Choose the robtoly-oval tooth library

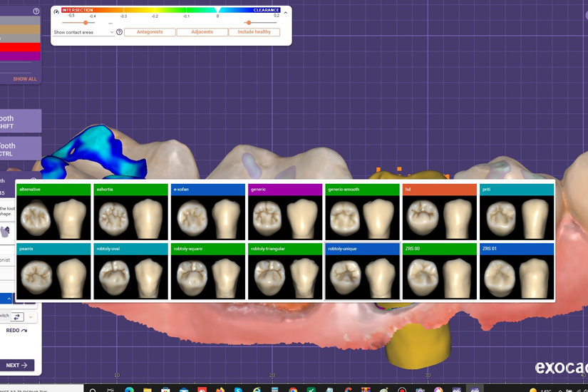click(131, 272)
